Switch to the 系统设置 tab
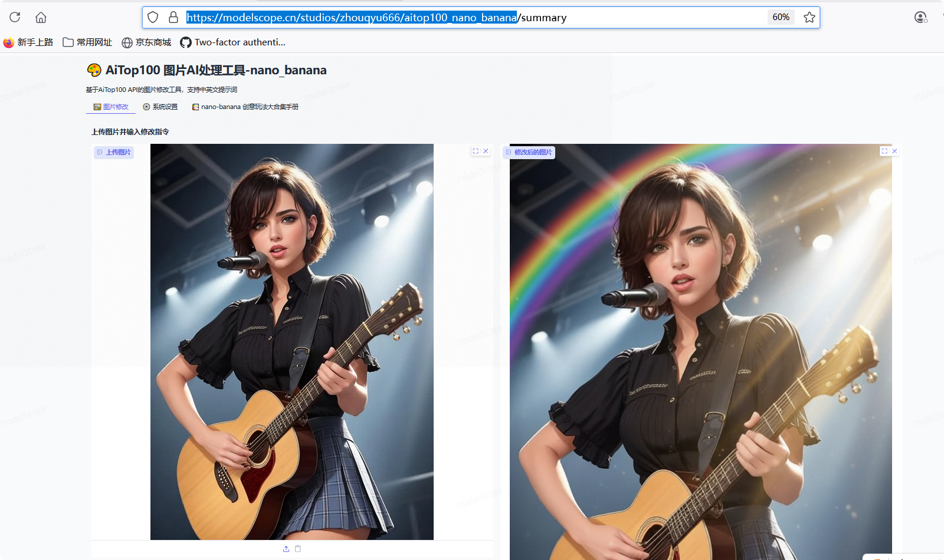 (160, 107)
